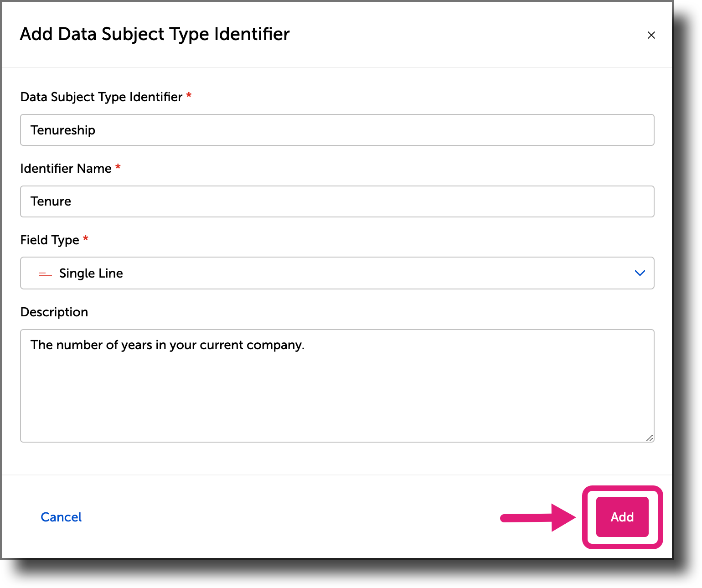
Task: Click the Description text area
Action: [337, 385]
